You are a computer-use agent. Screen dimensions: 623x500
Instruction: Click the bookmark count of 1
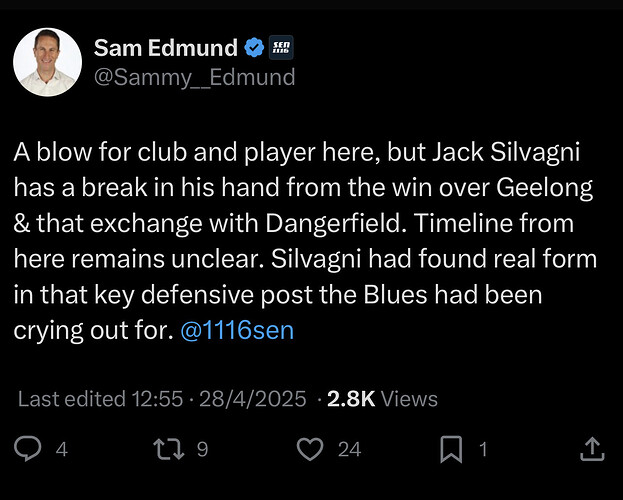click(x=483, y=450)
